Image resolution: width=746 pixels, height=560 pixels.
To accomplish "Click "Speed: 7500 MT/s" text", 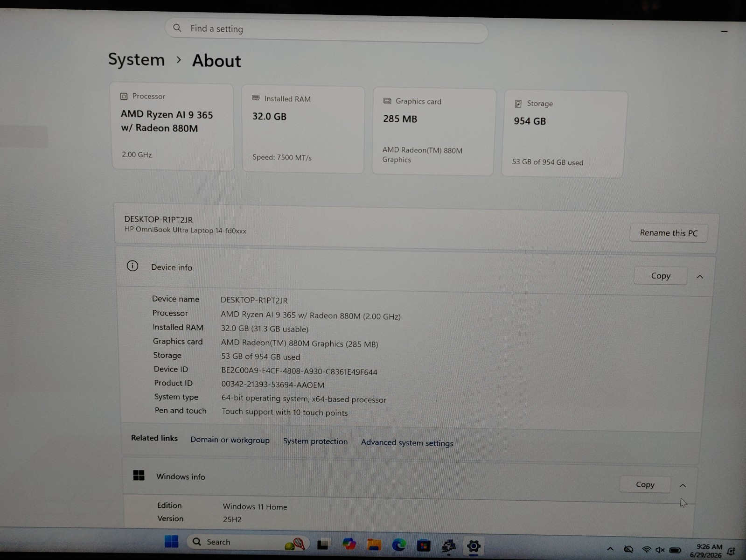I will click(x=282, y=157).
